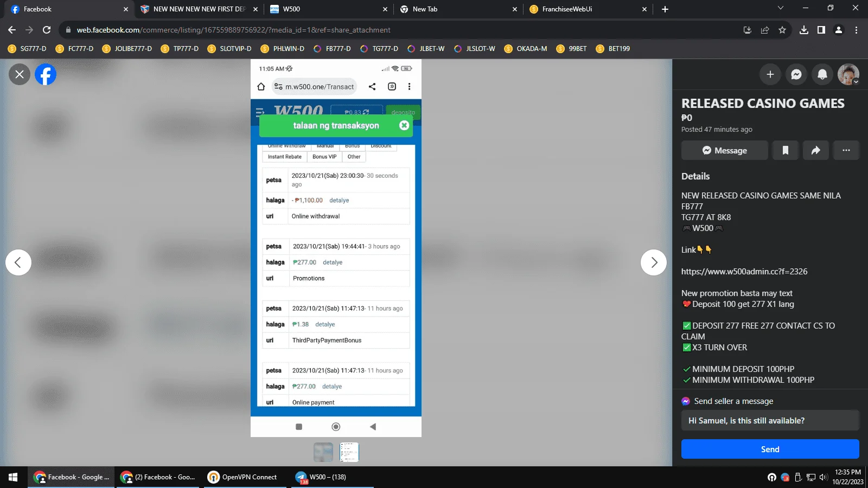The height and width of the screenshot is (488, 868).
Task: Open JLBET-W bookmark
Action: coord(426,49)
